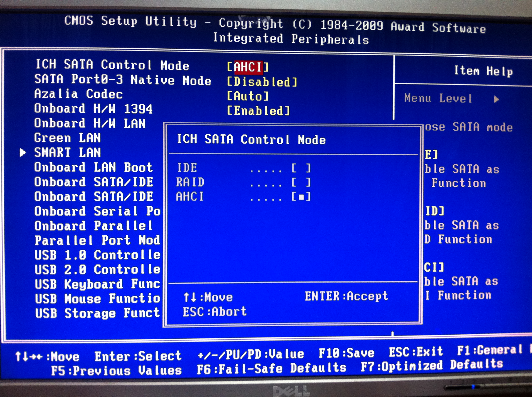Open the Auto value for Azalia Codec
Viewport: 532px width, 397px height.
[x=248, y=96]
